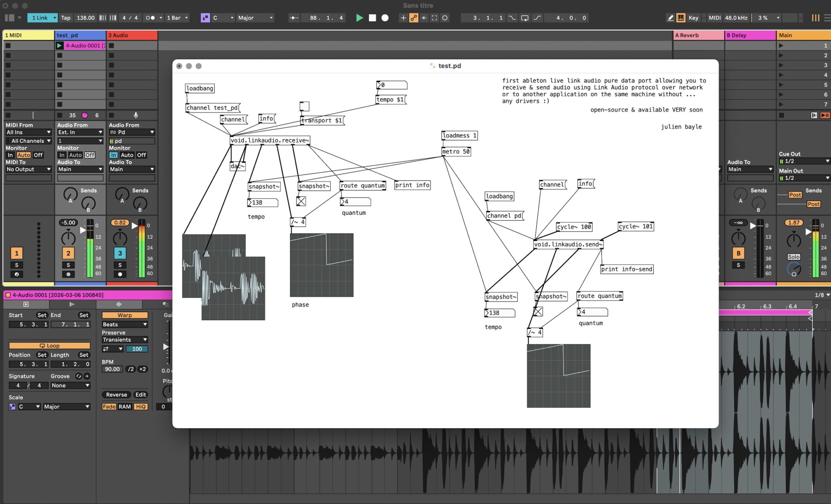Click the Session Record circle button
The height and width of the screenshot is (504, 831).
point(445,18)
